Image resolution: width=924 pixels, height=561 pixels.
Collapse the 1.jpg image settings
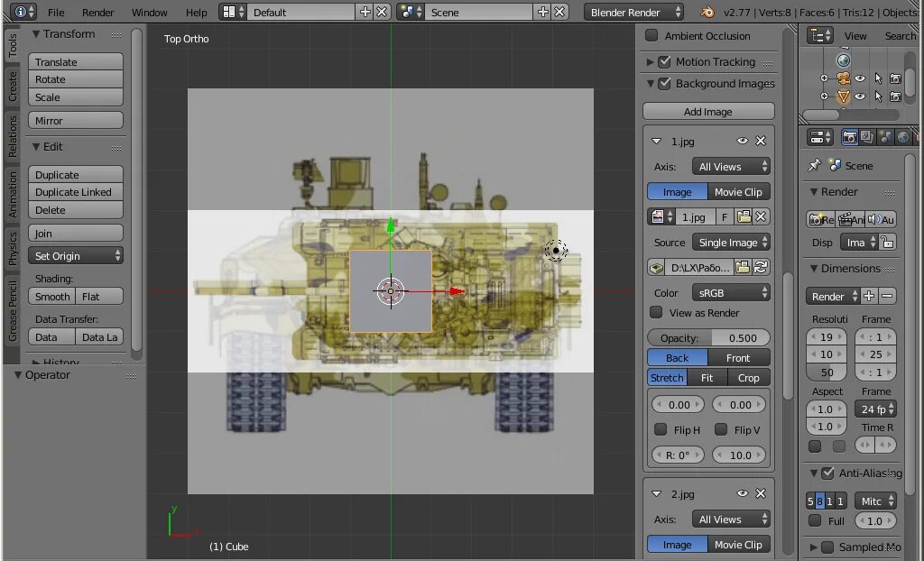pos(657,142)
